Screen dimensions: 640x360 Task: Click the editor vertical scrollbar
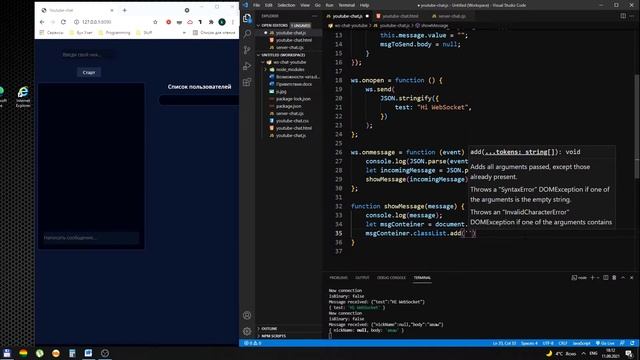coord(637,127)
